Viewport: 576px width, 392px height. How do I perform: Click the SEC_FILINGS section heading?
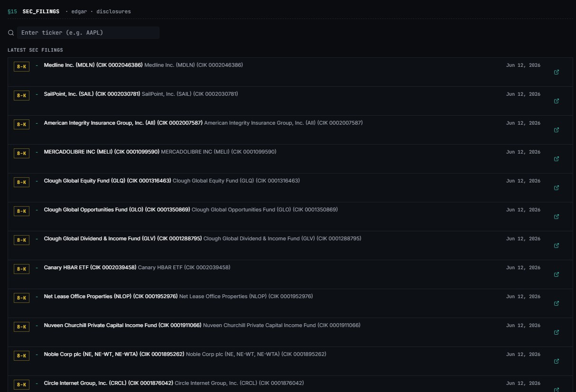tap(41, 11)
